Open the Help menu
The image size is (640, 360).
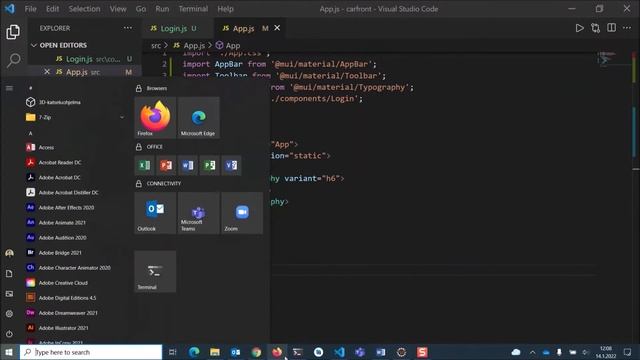pyautogui.click(x=225, y=9)
